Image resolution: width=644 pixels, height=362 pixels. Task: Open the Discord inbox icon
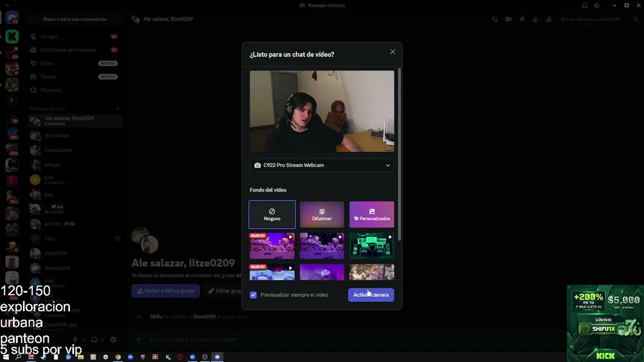[585, 6]
